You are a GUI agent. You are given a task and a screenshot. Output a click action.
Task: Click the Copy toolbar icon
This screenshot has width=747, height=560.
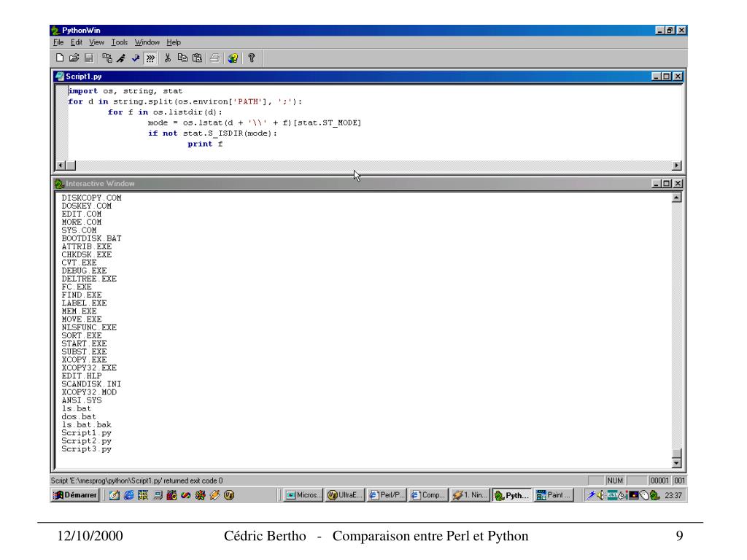point(182,58)
